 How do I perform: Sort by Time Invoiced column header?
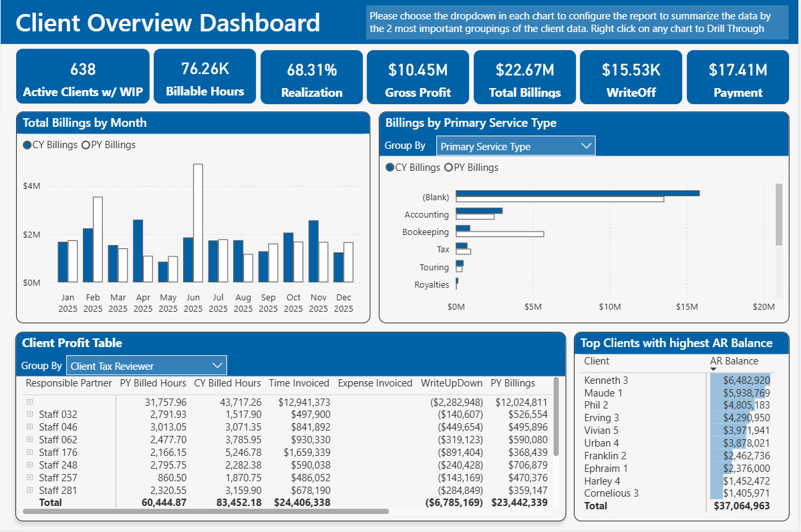pos(299,383)
